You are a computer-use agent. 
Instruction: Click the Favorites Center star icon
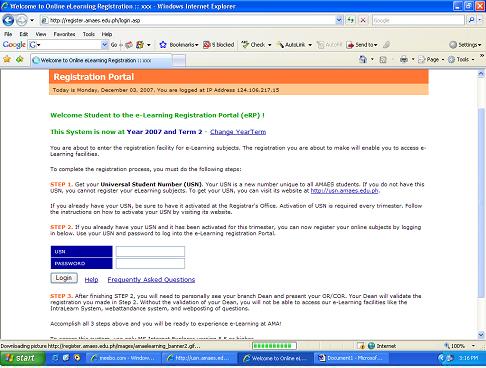pos(7,60)
